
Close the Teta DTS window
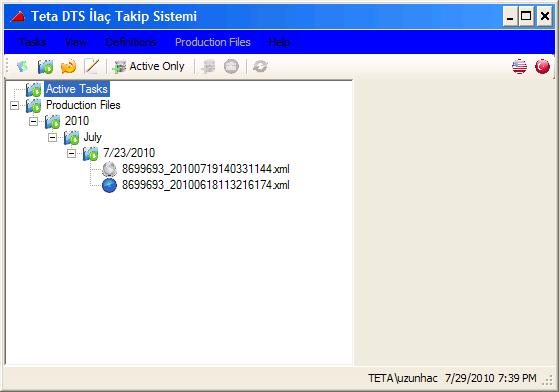point(544,16)
